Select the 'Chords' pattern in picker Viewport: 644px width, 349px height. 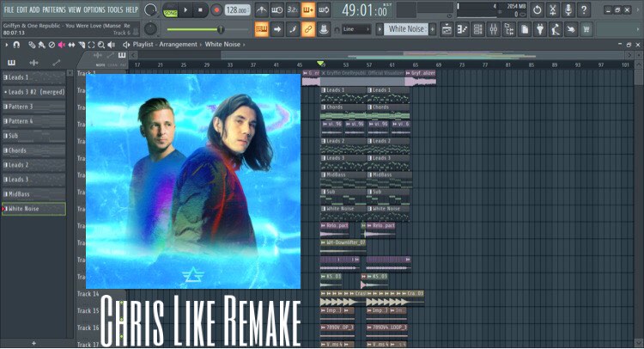pos(33,150)
